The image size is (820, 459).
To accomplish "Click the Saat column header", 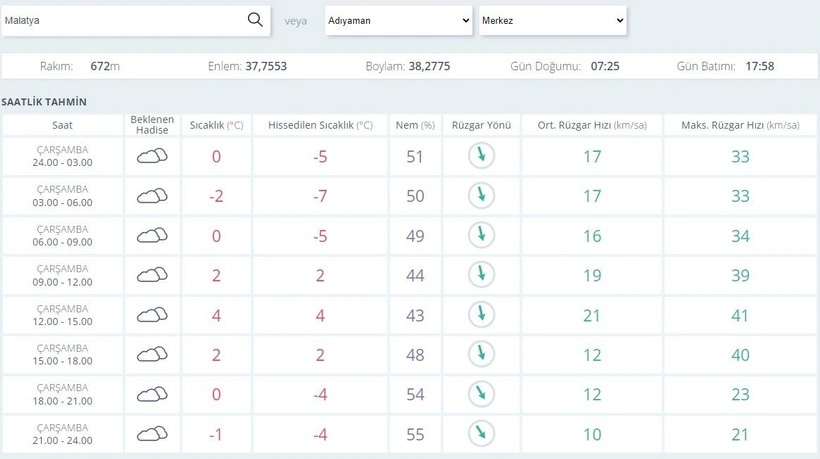I will pyautogui.click(x=62, y=125).
